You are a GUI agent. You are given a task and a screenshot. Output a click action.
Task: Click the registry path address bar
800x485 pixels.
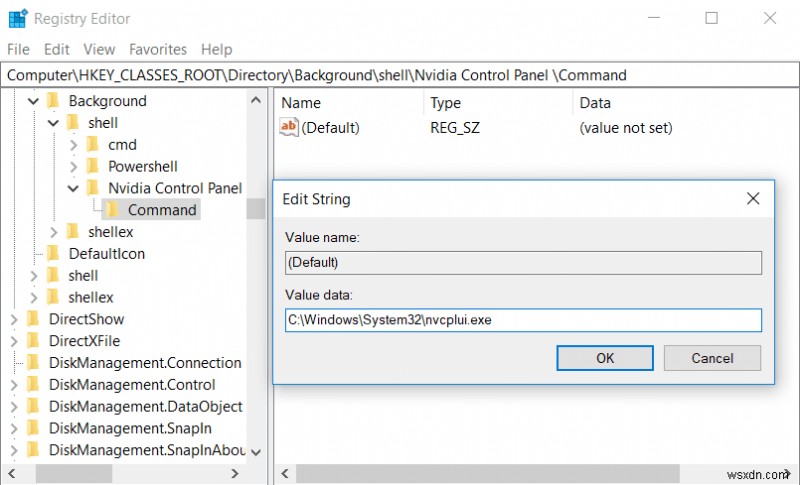(400, 75)
